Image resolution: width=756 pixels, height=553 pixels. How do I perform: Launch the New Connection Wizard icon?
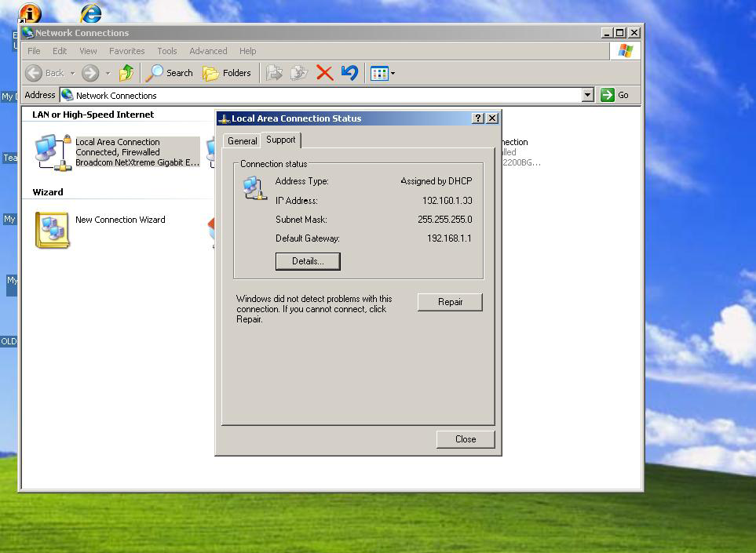click(53, 230)
